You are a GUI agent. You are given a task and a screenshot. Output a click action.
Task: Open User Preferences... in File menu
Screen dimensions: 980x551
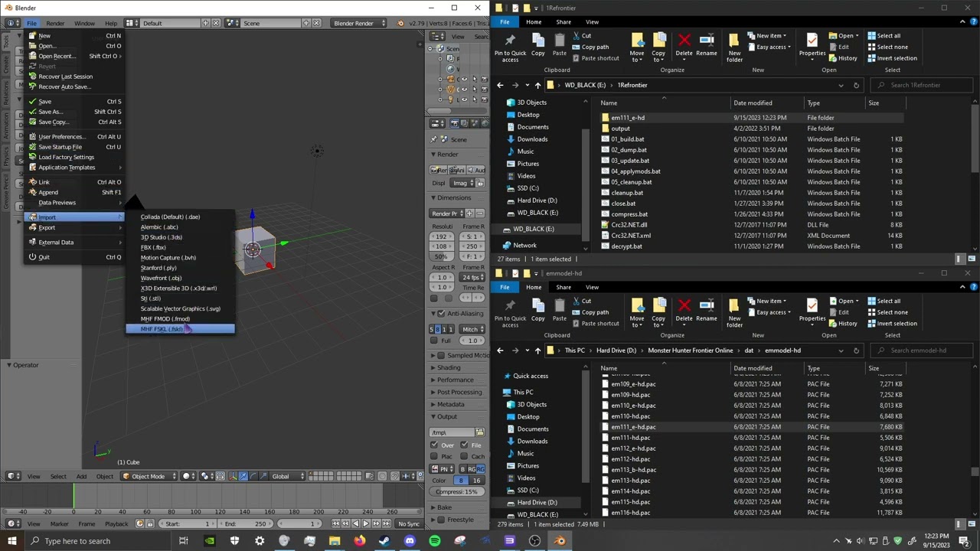[75, 136]
